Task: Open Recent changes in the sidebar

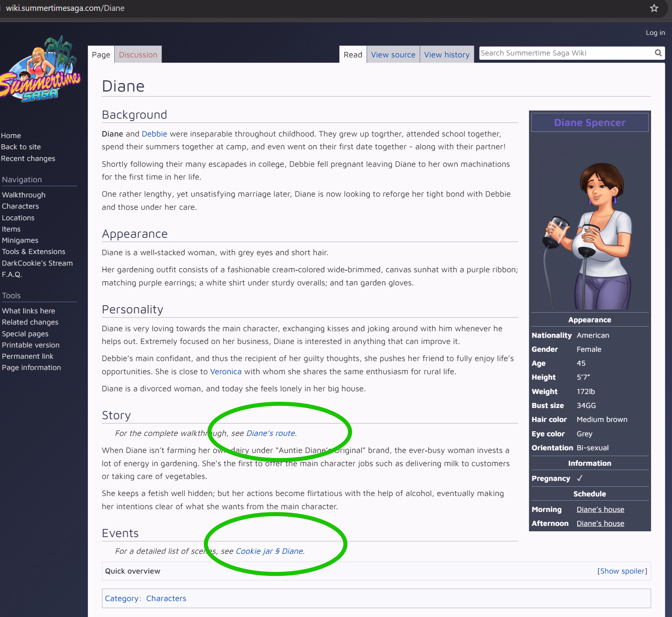Action: pos(28,159)
